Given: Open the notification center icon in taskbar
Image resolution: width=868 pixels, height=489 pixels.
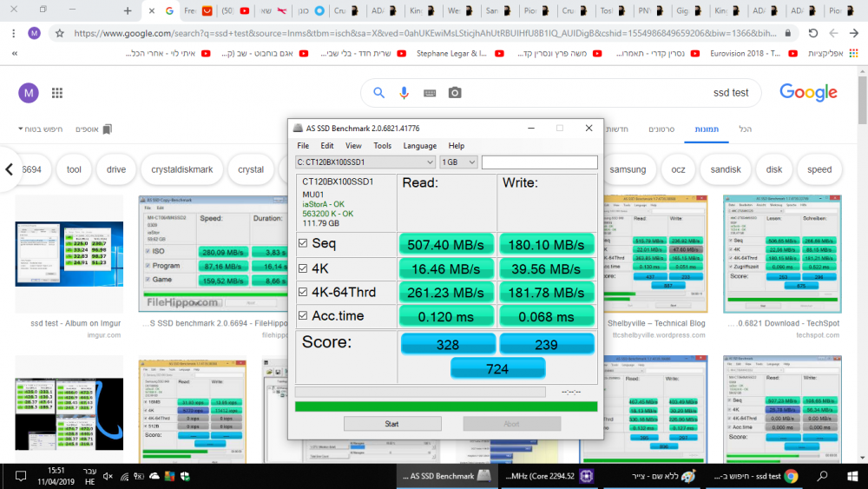Looking at the screenshot, I should click(21, 476).
